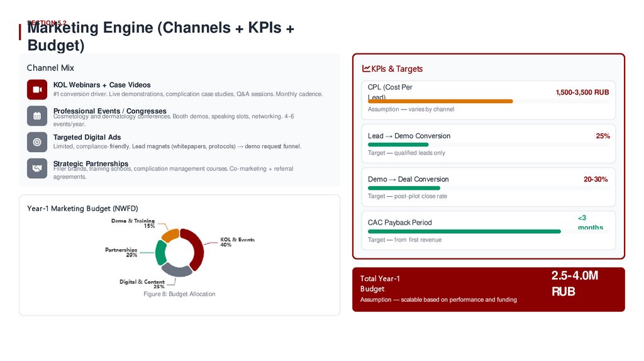Click the orange CPL progress bar
The height and width of the screenshot is (361, 644).
click(440, 101)
